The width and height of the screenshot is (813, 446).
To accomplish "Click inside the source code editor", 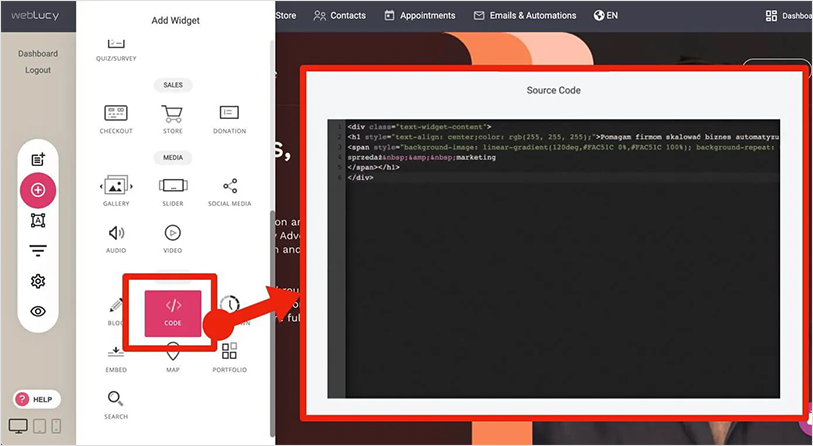I will pyautogui.click(x=553, y=259).
